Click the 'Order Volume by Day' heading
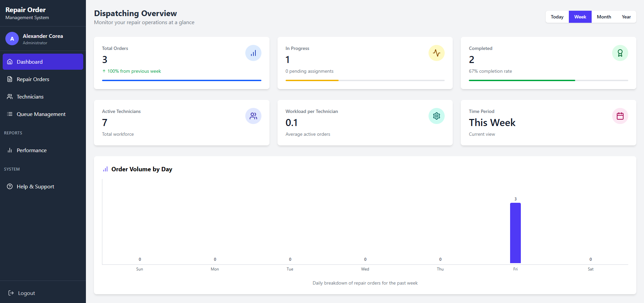 point(142,169)
